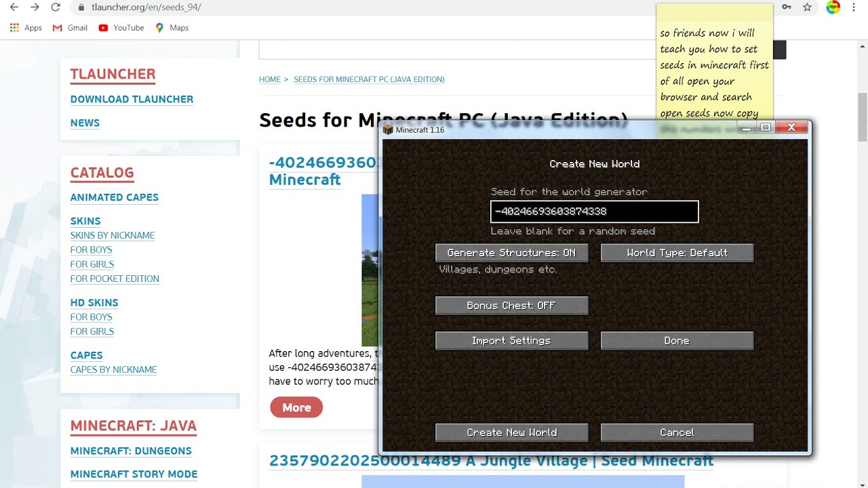Go back using browser back arrow
This screenshot has height=488, width=868.
(14, 7)
